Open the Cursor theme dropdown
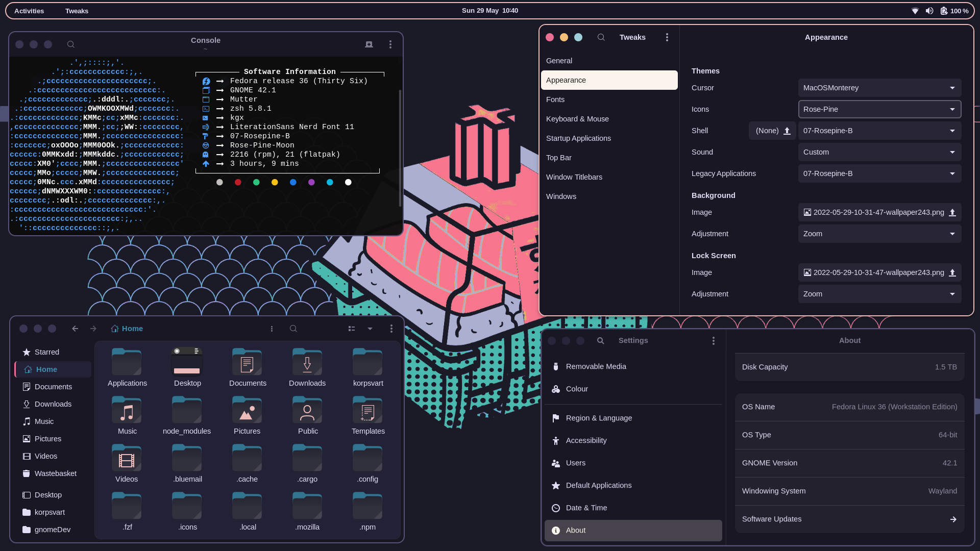Viewport: 980px width, 551px height. pyautogui.click(x=879, y=88)
